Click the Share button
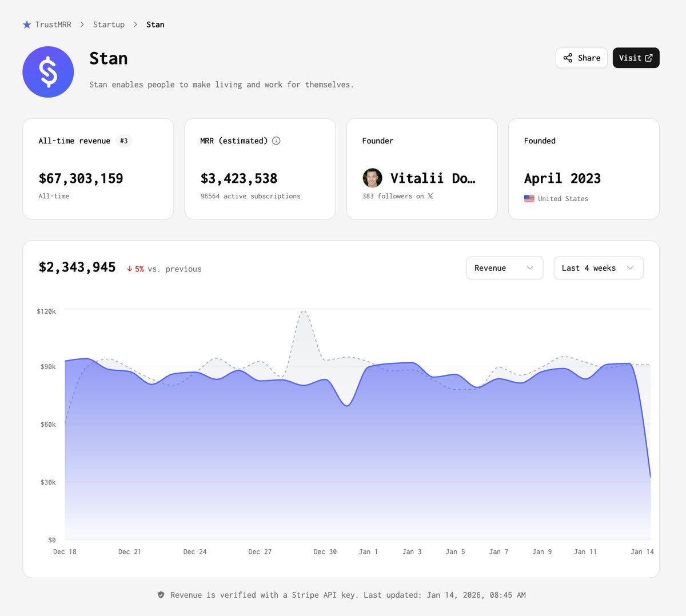Viewport: 686px width, 616px height. point(581,58)
